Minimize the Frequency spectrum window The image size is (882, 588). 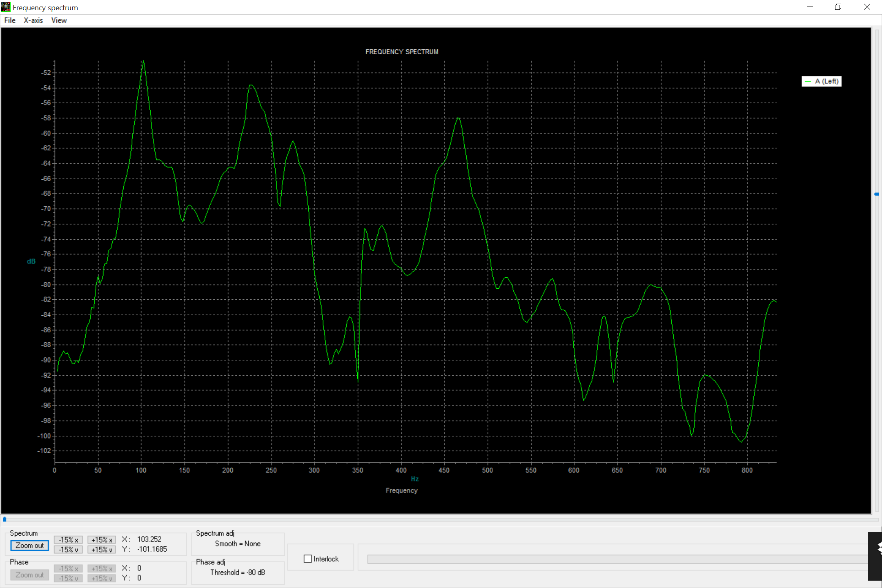[810, 7]
